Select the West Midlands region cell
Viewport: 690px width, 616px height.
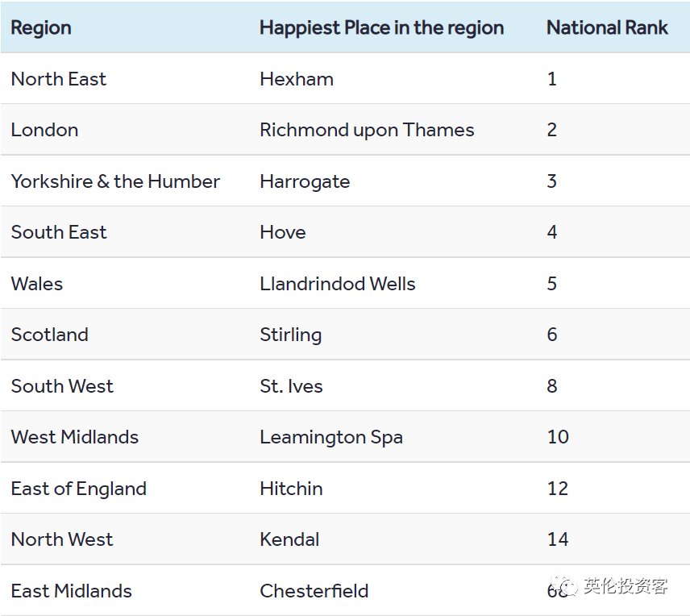[x=75, y=437]
